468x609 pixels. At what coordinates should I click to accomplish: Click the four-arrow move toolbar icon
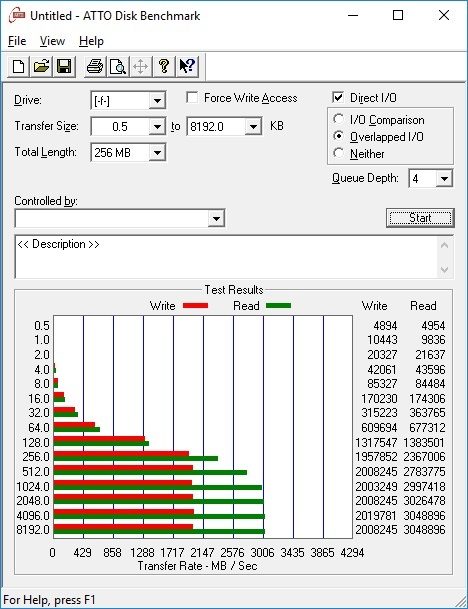click(141, 67)
